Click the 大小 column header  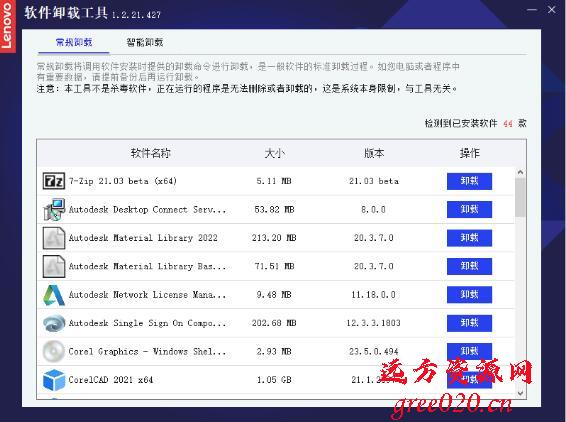point(274,153)
